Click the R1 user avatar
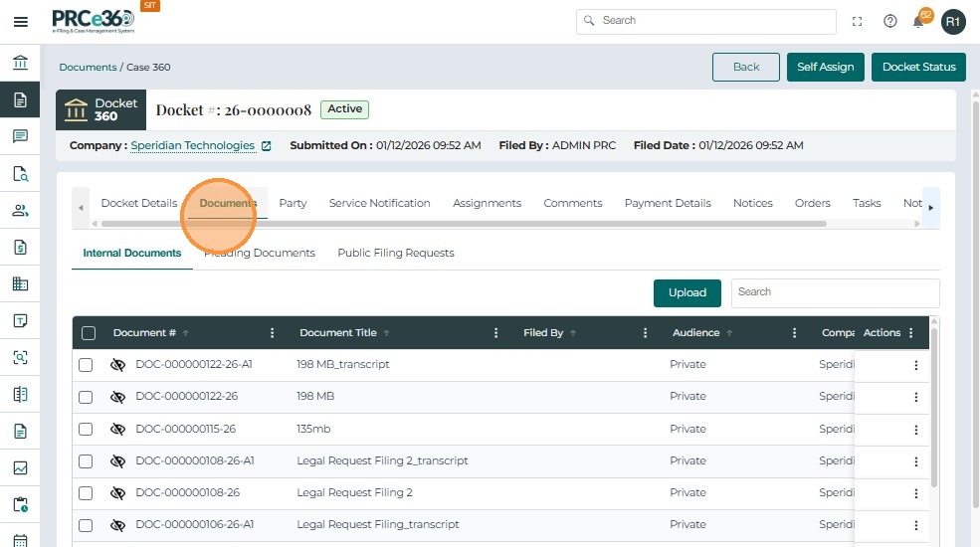The image size is (980, 547). click(x=953, y=21)
